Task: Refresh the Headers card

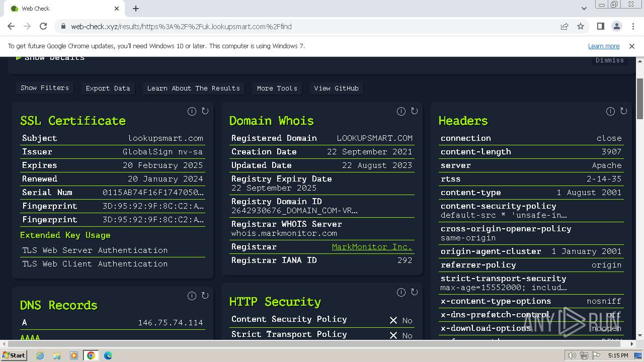Action: 623,111
